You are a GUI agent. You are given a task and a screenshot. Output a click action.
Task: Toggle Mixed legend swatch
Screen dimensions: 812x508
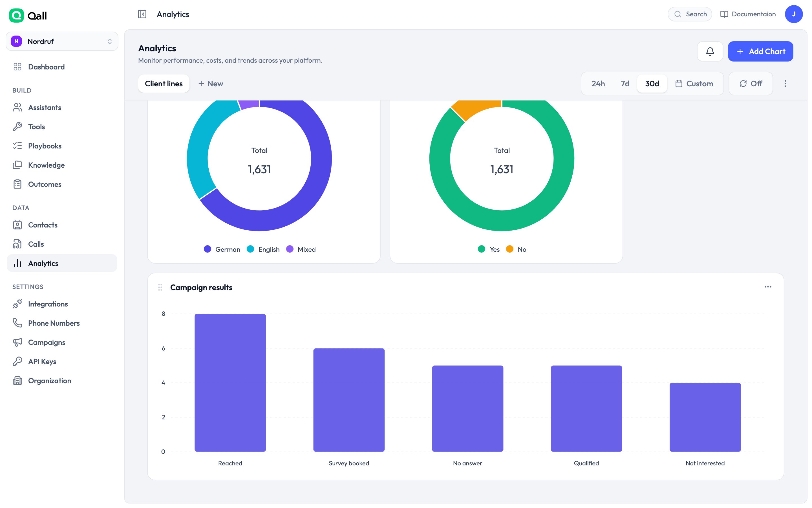[290, 249]
